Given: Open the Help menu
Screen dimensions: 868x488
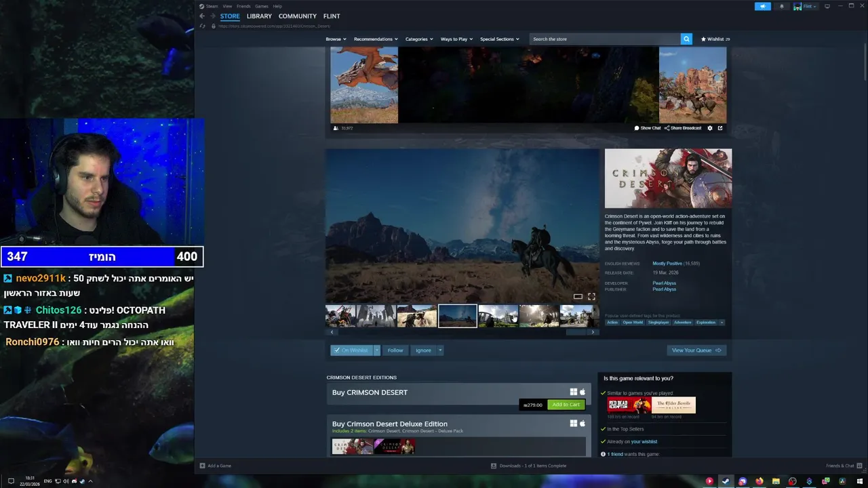Looking at the screenshot, I should click(277, 6).
